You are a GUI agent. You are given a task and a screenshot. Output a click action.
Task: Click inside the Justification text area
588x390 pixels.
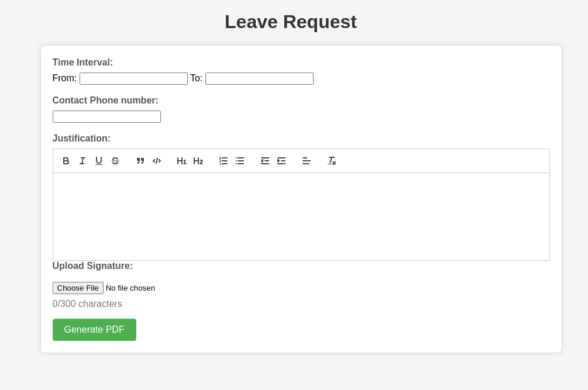click(301, 216)
